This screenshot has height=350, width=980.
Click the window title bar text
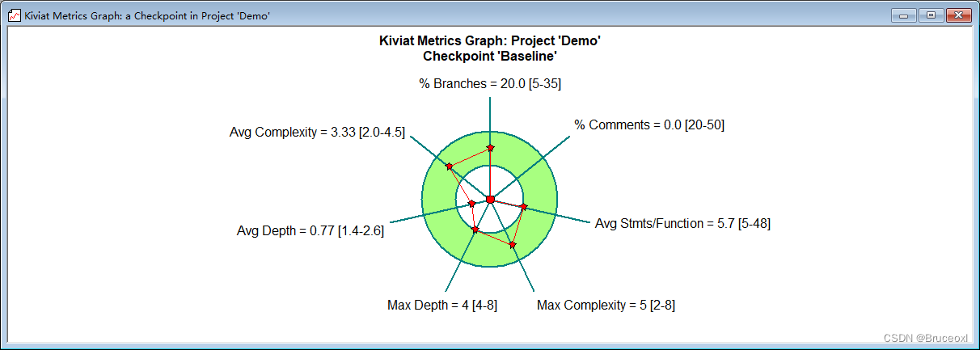click(148, 15)
